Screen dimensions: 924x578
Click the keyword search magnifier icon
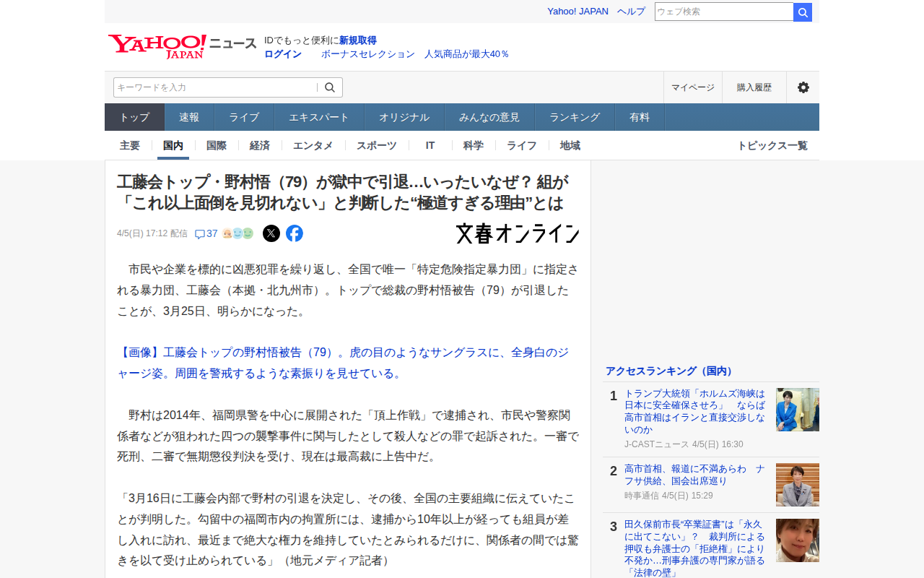click(x=330, y=87)
